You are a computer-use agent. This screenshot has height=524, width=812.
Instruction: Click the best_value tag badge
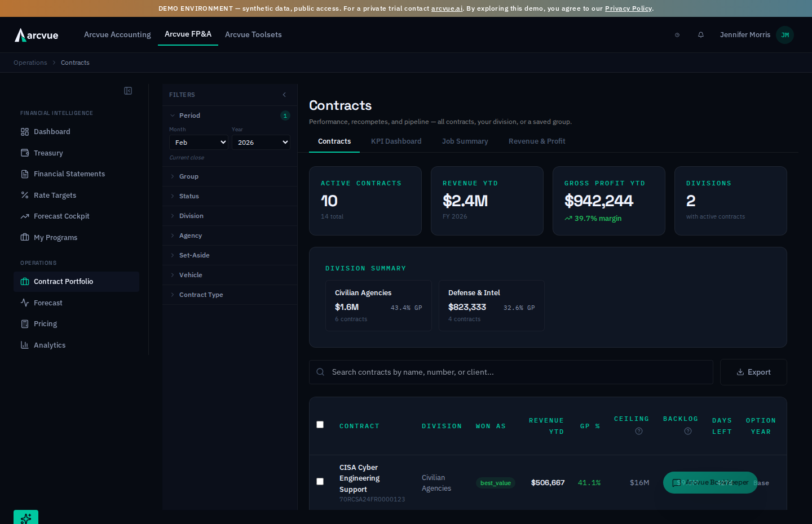[x=496, y=483]
